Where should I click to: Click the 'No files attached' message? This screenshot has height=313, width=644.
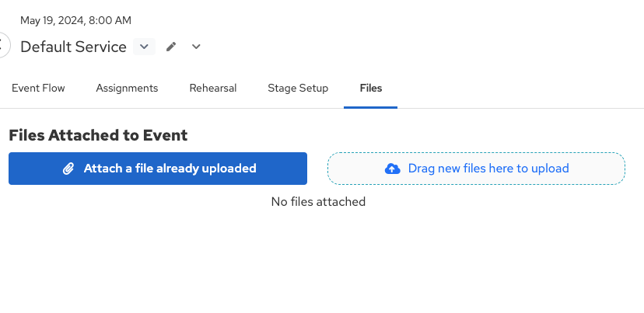coord(318,202)
